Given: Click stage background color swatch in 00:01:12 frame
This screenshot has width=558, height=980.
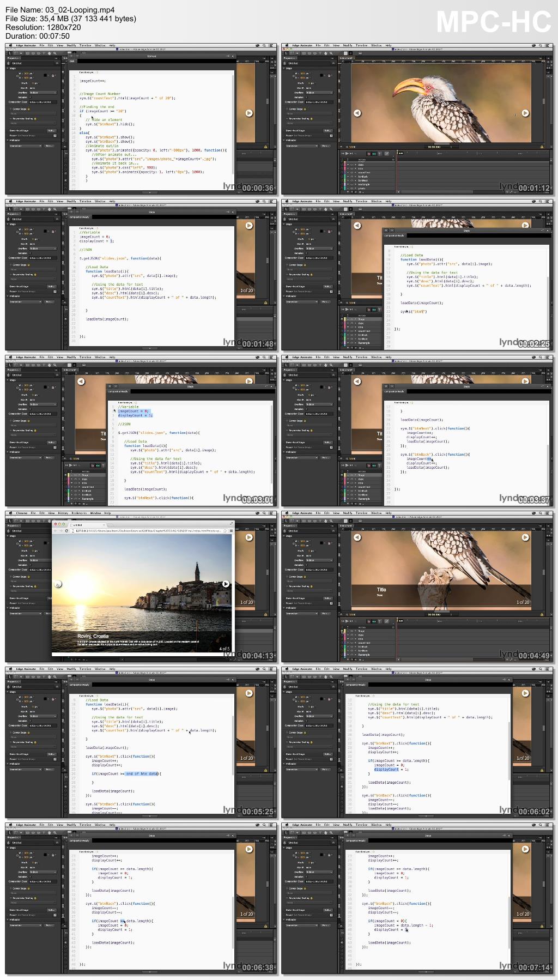Looking at the screenshot, I should click(x=322, y=75).
